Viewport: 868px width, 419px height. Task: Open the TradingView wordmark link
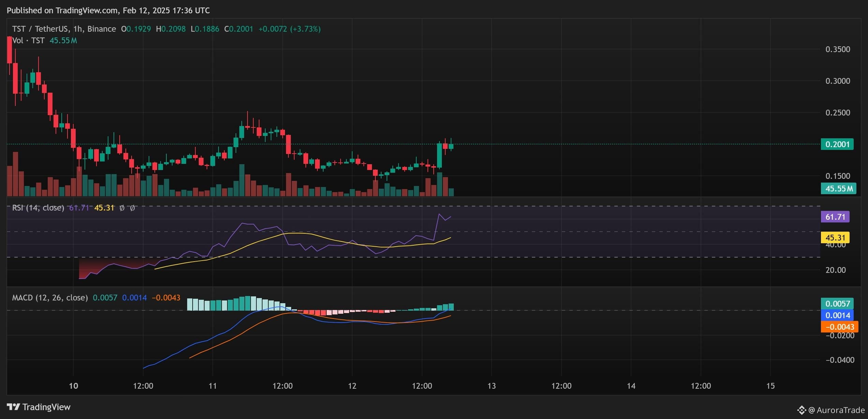[x=46, y=407]
